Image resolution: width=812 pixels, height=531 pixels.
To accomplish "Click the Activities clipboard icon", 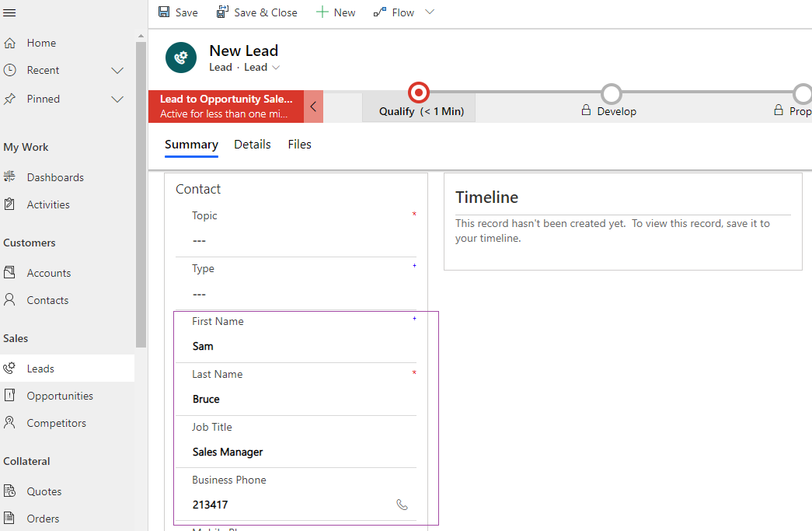I will pyautogui.click(x=9, y=204).
